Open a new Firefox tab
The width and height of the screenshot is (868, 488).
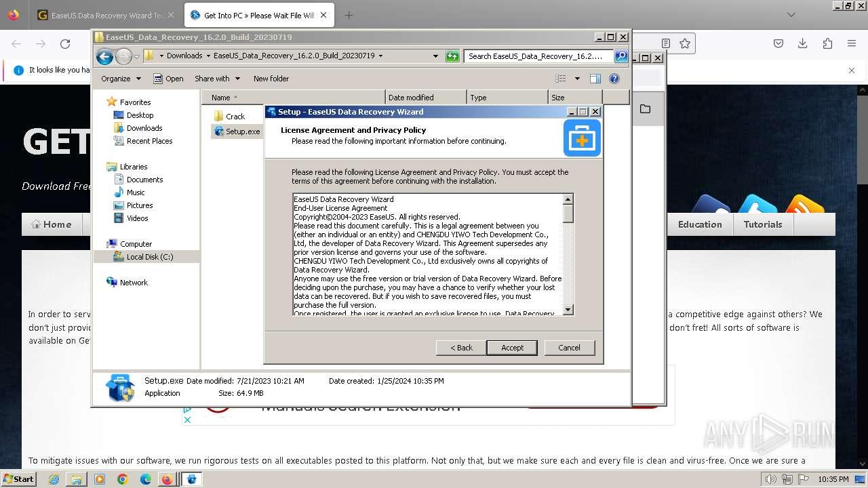tap(349, 15)
